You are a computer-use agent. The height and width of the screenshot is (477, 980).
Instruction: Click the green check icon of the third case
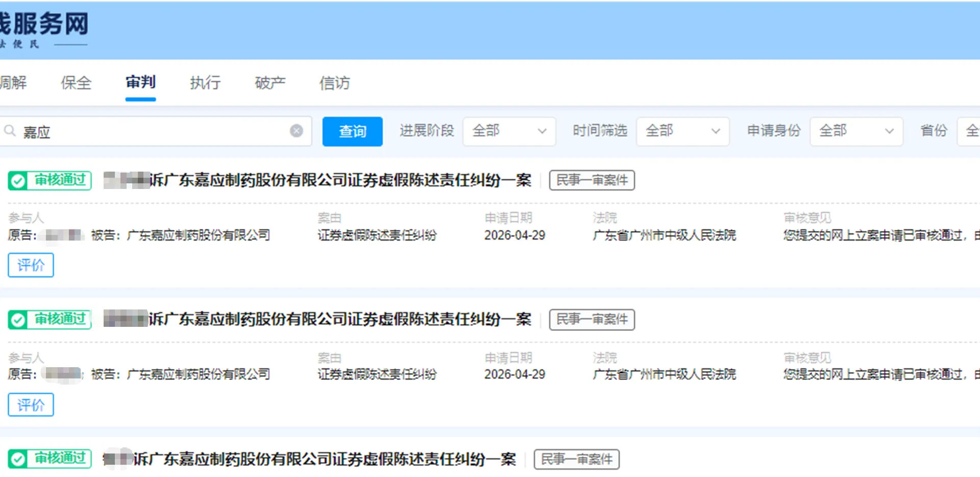18,459
